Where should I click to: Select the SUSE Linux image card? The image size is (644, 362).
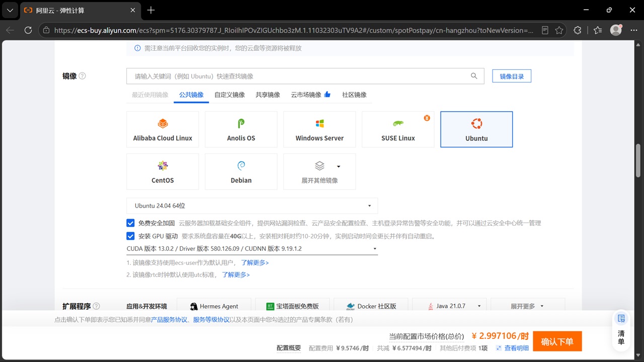click(x=398, y=129)
